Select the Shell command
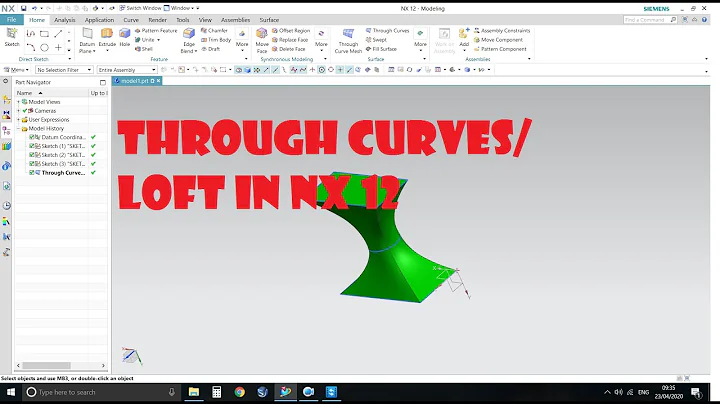The height and width of the screenshot is (404, 720). 143,49
